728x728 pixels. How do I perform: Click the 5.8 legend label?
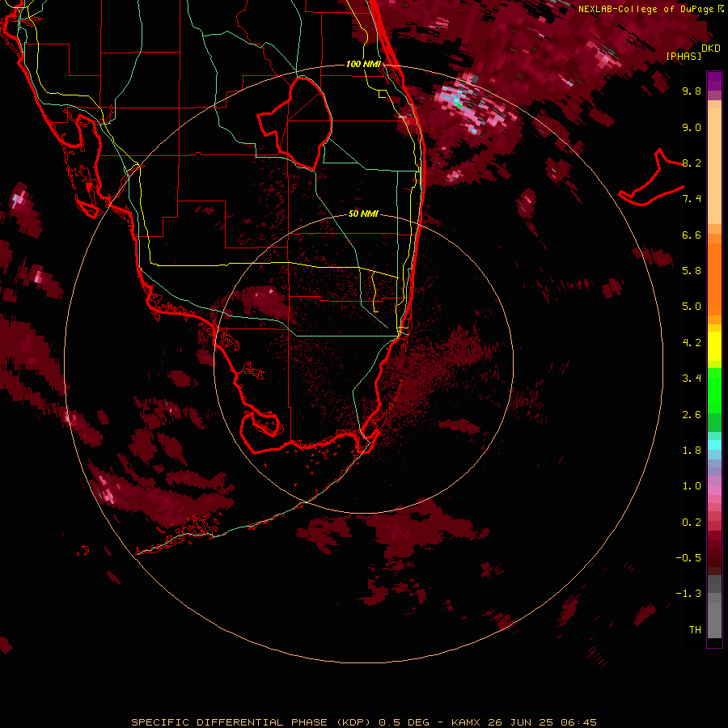coord(692,271)
